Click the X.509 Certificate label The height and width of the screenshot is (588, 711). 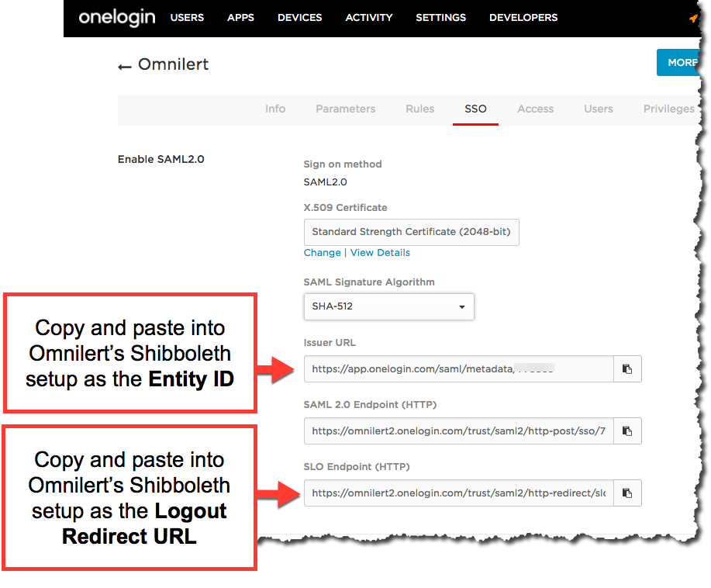(x=346, y=208)
